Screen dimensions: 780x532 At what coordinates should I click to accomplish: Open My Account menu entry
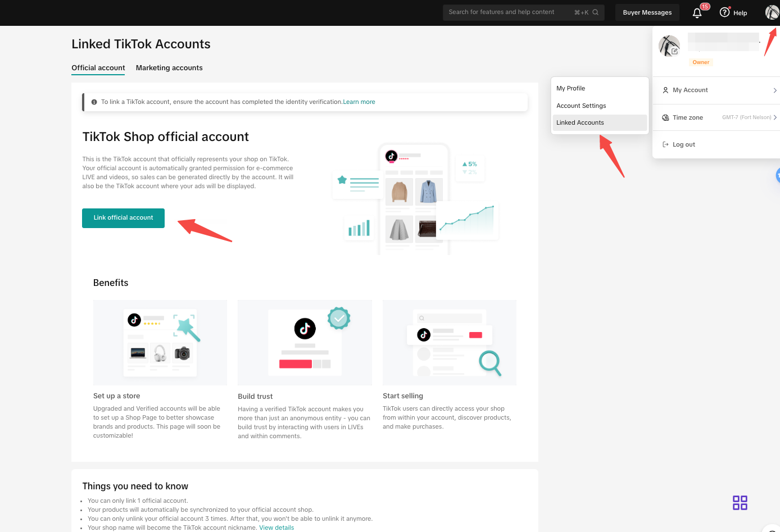coord(716,90)
